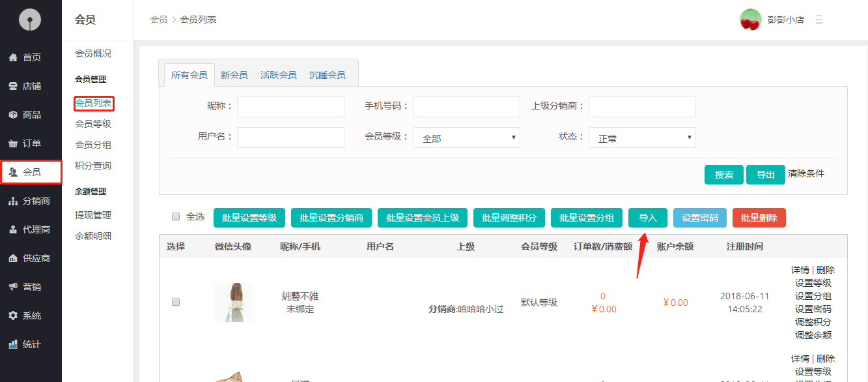Check the checkbox for member 純藝不雑
This screenshot has height=382, width=868.
[176, 302]
